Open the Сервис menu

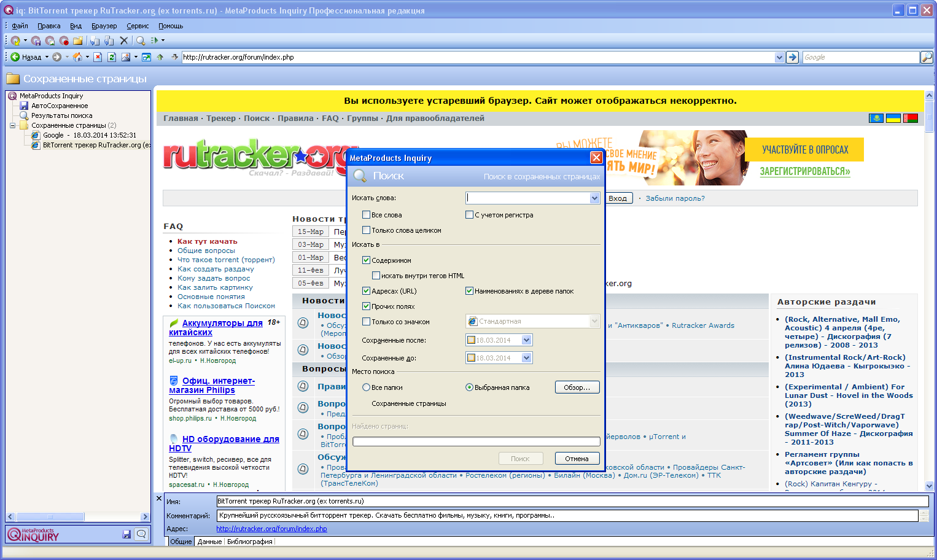pyautogui.click(x=138, y=26)
